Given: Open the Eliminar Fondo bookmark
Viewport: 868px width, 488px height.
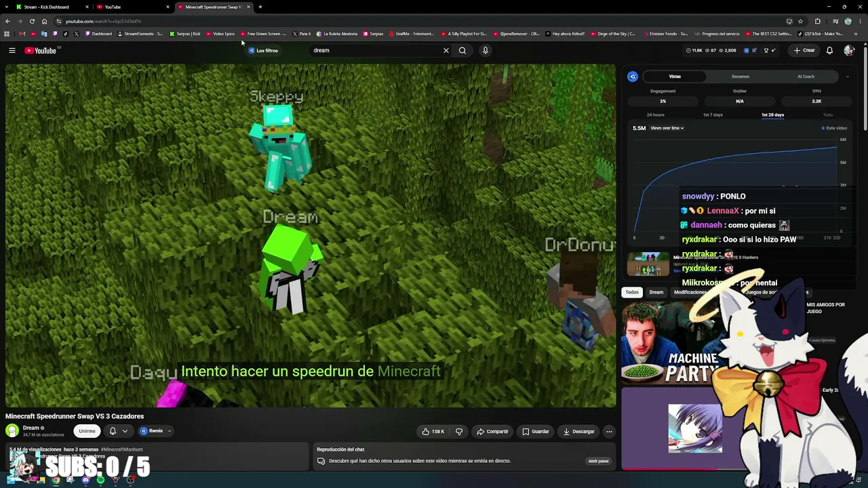Looking at the screenshot, I should point(665,34).
